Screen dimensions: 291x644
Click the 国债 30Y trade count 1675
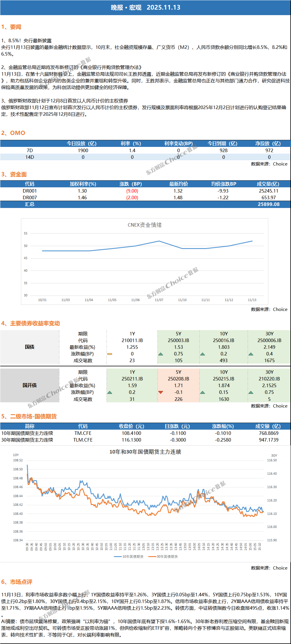[269, 360]
